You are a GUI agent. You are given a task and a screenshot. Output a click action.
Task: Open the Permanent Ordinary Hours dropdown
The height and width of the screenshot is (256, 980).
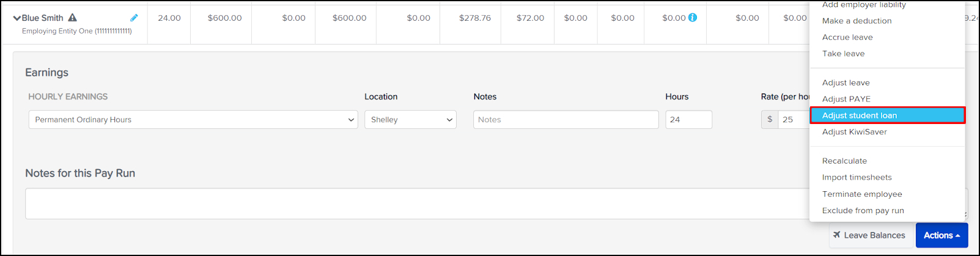(x=193, y=120)
